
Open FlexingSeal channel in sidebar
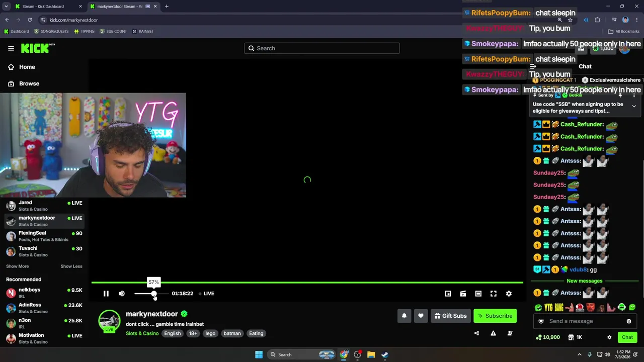[44, 236]
